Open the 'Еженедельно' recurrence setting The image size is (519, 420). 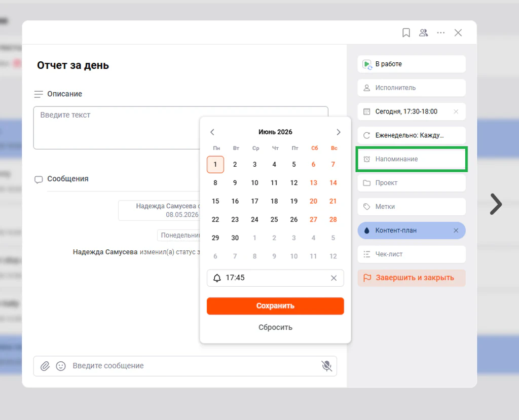(412, 135)
